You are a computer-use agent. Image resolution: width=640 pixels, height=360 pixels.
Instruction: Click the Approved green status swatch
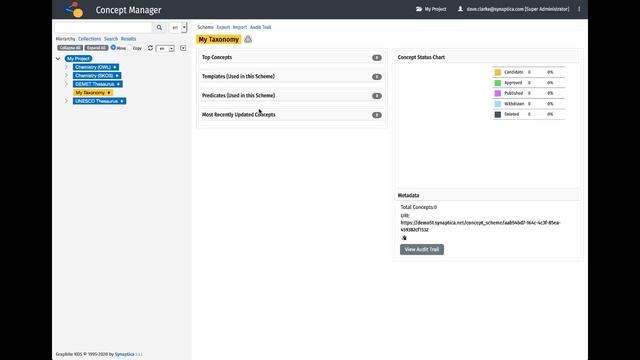tap(498, 83)
